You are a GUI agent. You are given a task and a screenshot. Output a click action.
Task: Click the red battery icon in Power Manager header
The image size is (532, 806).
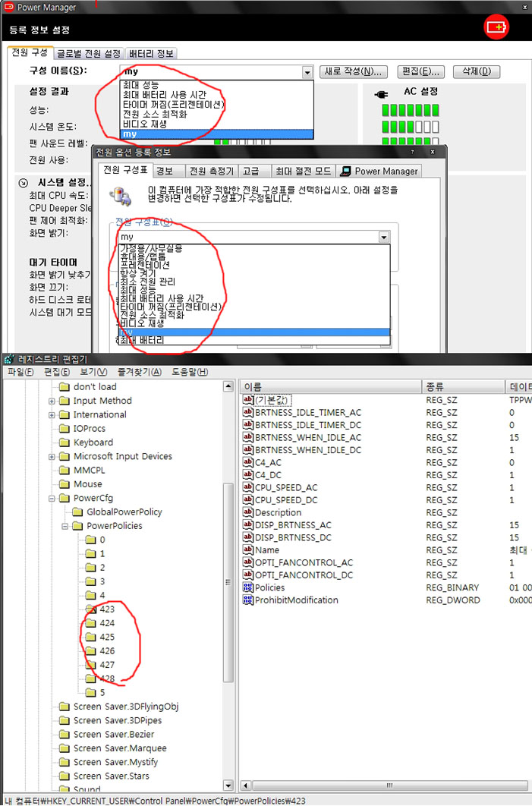click(497, 27)
